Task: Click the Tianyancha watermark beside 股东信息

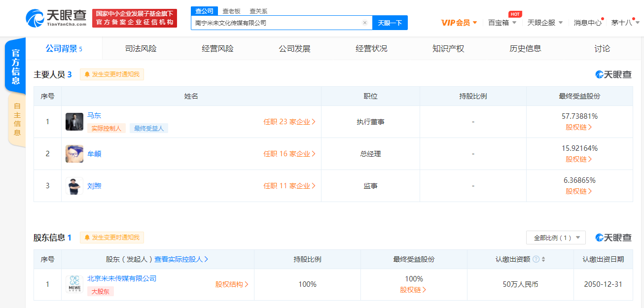Action: [613, 237]
